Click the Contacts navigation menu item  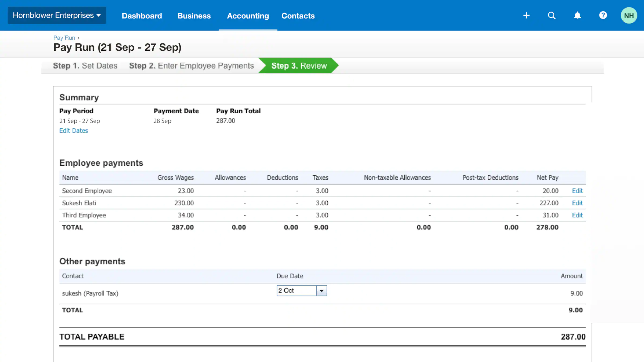coord(298,16)
